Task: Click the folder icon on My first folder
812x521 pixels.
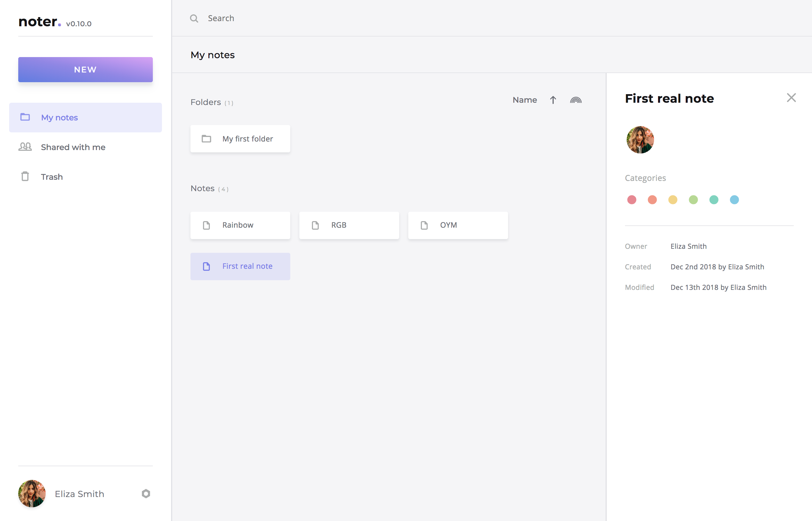Action: click(x=206, y=139)
